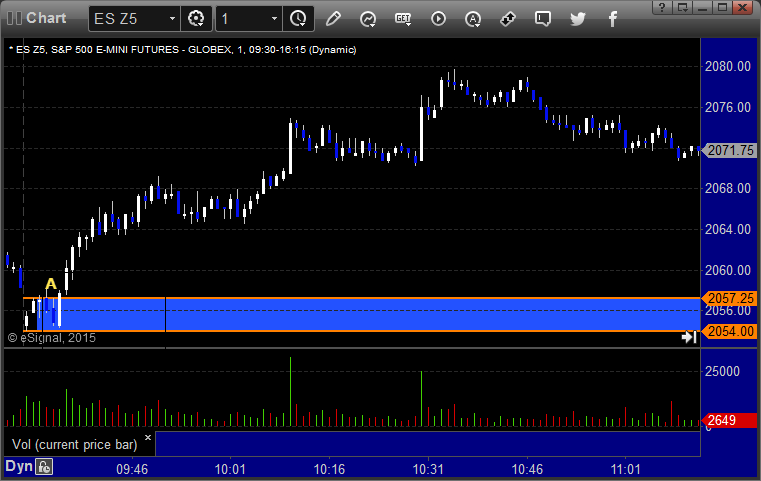Open the symbol settings gear menu
761x481 pixels.
tap(196, 19)
